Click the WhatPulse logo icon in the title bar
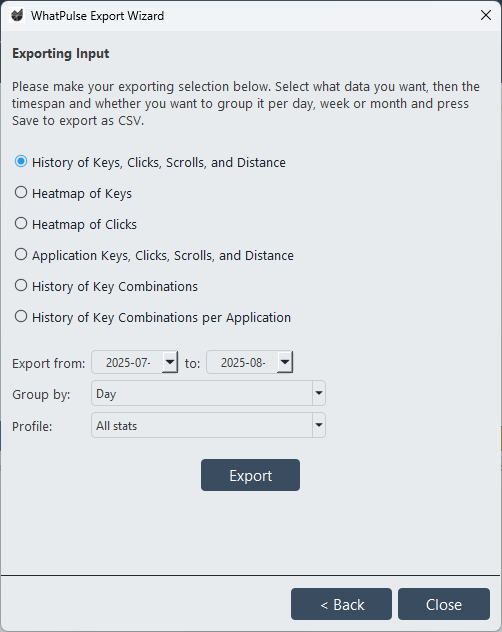The width and height of the screenshot is (502, 632). coord(17,15)
